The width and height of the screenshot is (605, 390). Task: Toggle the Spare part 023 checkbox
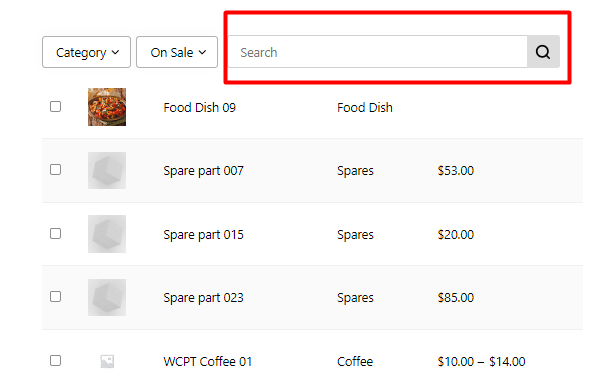(x=56, y=297)
